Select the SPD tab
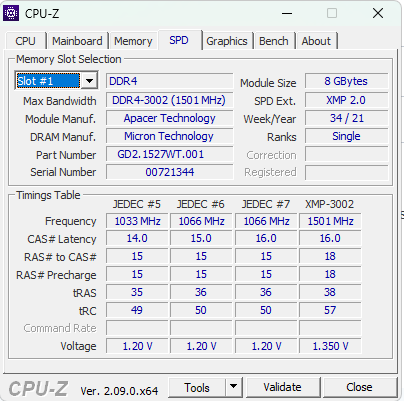This screenshot has height=401, width=404. [179, 40]
